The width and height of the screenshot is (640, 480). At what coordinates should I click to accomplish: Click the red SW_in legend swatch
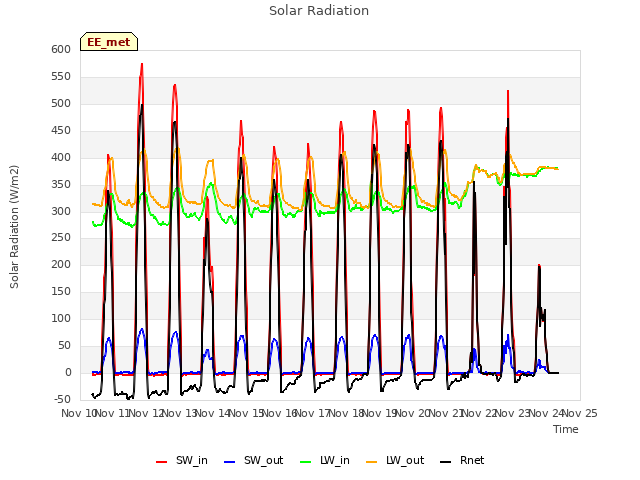[x=162, y=462]
